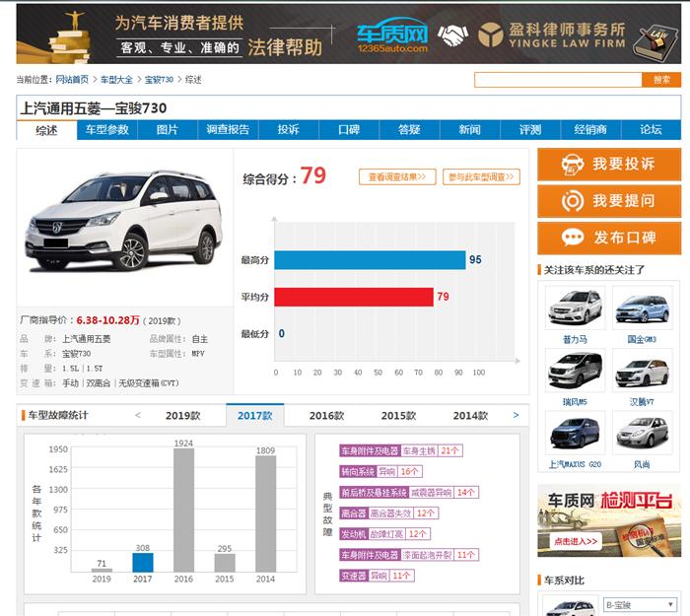Click the orange 搜索 search button
Image resolution: width=690 pixels, height=616 pixels.
[x=661, y=80]
